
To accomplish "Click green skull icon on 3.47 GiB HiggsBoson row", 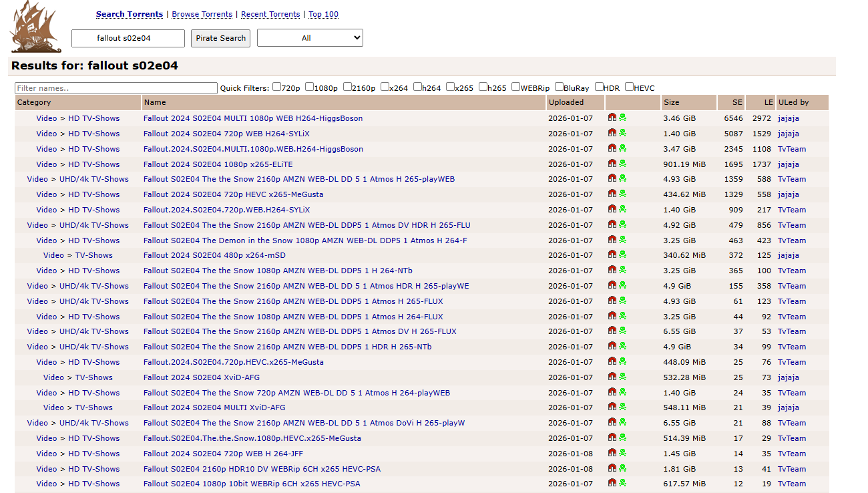I will pyautogui.click(x=622, y=148).
